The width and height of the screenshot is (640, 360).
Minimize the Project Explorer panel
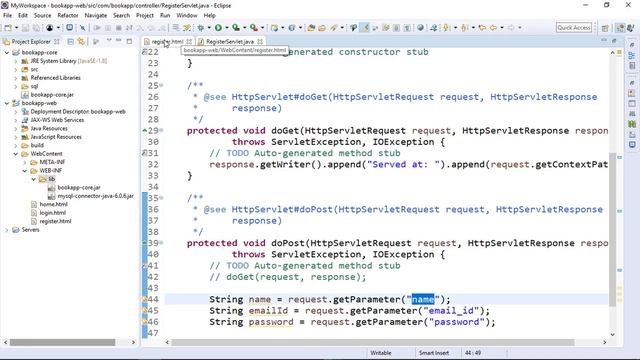tap(119, 41)
